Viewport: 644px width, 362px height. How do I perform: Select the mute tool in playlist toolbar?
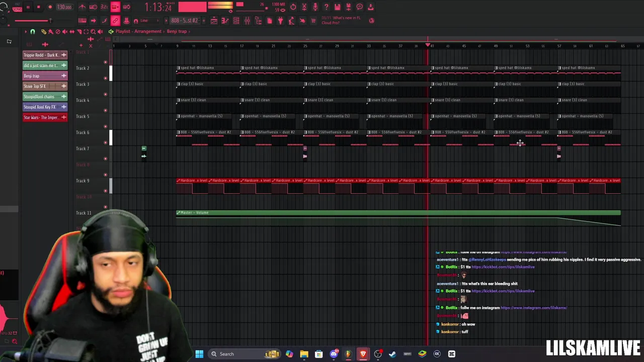tap(64, 32)
